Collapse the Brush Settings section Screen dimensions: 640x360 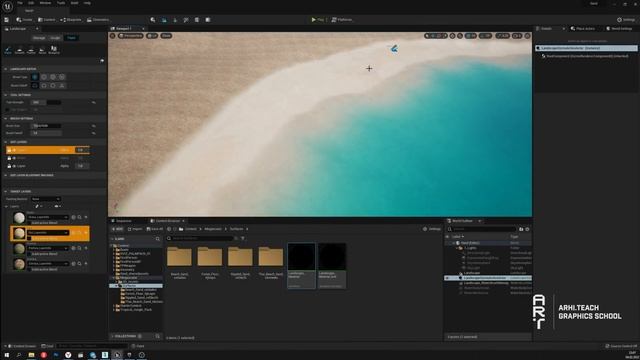click(x=5, y=118)
